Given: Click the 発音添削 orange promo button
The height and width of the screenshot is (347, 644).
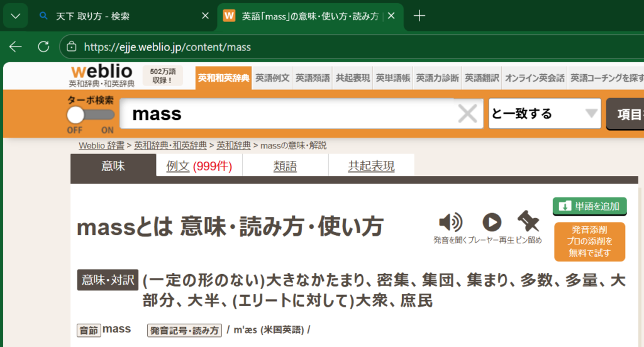Looking at the screenshot, I should tap(589, 241).
